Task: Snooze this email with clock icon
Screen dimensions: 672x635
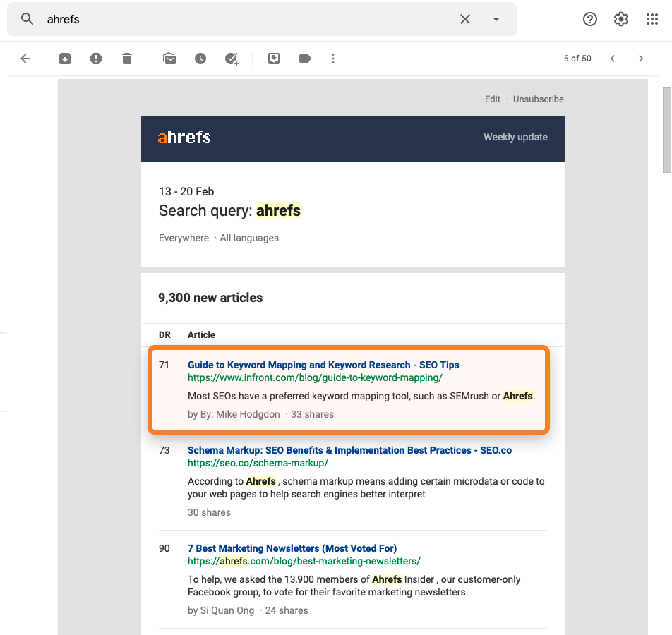Action: coord(200,59)
